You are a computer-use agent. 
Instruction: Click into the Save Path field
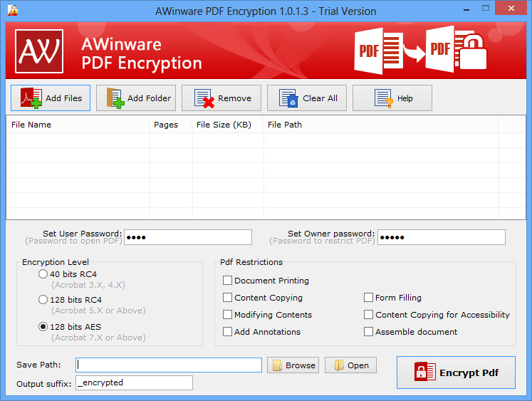(169, 365)
